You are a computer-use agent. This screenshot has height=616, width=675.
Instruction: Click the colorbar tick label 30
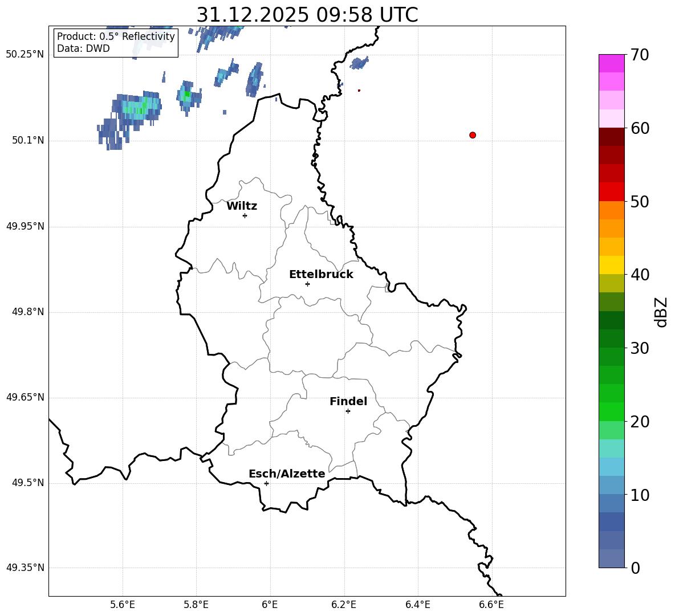tap(640, 348)
